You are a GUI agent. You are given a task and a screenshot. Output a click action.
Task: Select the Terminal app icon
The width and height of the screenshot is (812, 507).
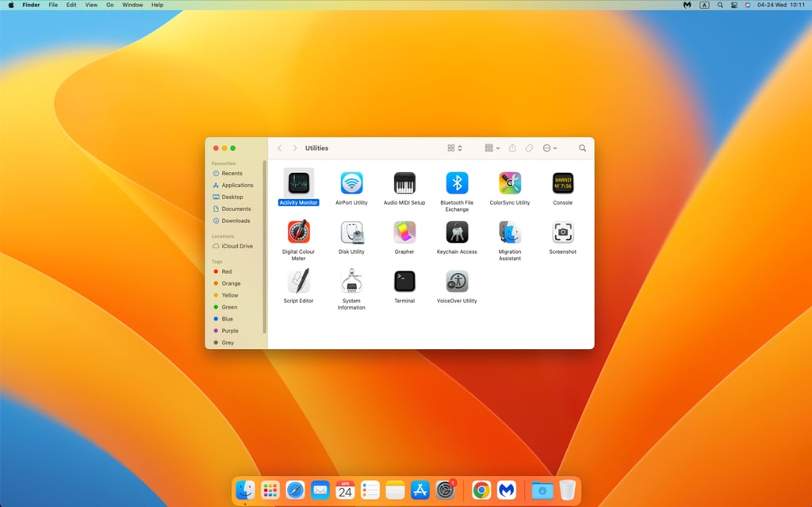(x=404, y=281)
